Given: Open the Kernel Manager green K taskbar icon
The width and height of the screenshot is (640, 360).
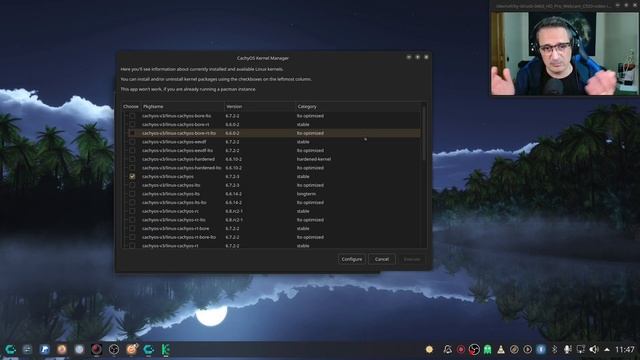Looking at the screenshot, I should [x=166, y=349].
